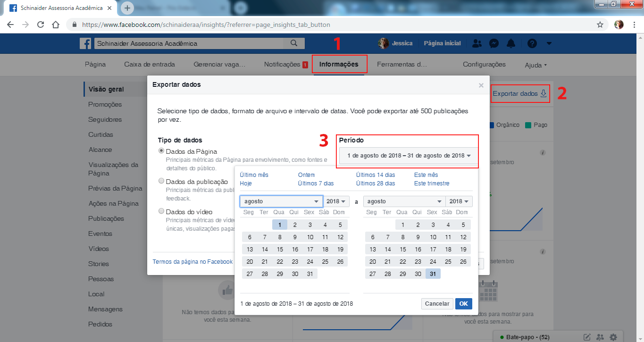Click the browser back arrow

[x=10, y=25]
